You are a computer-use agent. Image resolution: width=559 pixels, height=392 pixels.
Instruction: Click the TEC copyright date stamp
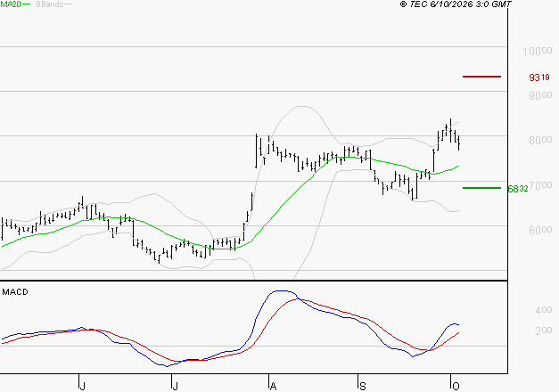[456, 4]
